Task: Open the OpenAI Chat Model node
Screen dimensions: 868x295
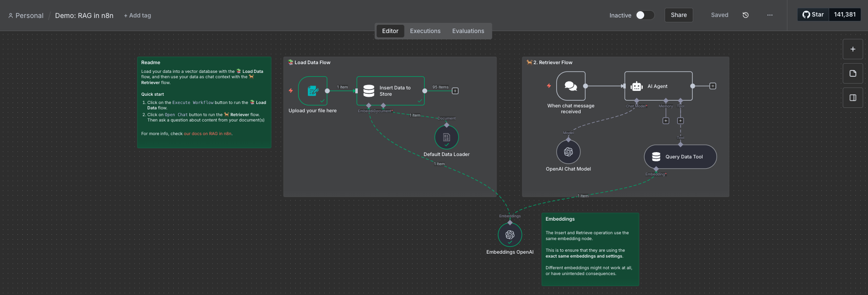Action: (568, 152)
